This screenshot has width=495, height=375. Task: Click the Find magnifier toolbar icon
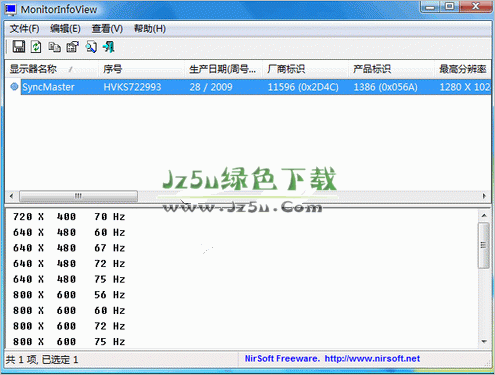coord(91,47)
